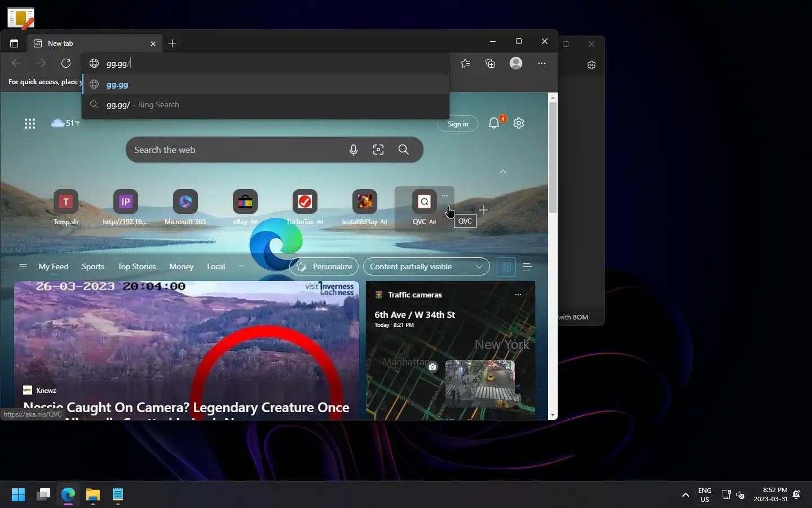812x508 pixels.
Task: Open the tab actions menu icon
Action: coord(14,43)
